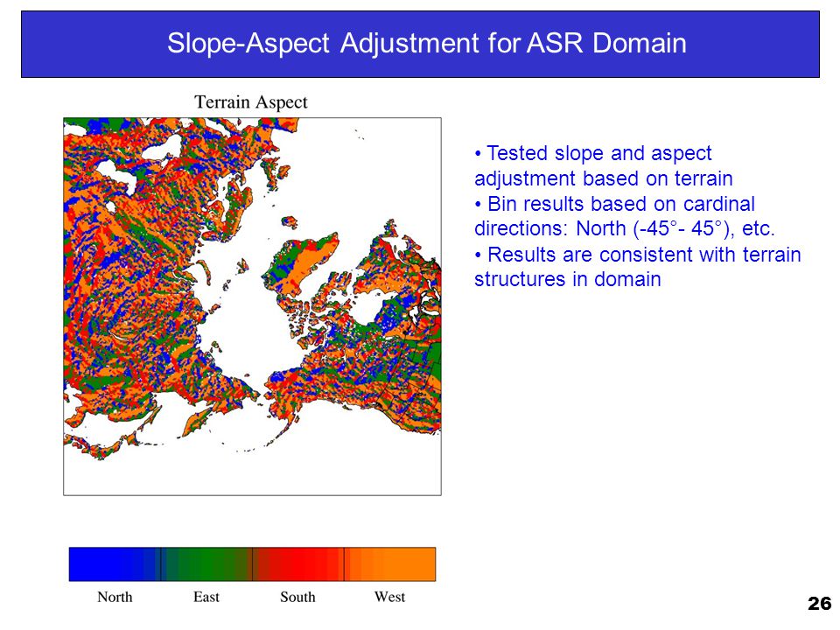The image size is (840, 630).
Task: Pick the green East color segment
Action: point(206,564)
